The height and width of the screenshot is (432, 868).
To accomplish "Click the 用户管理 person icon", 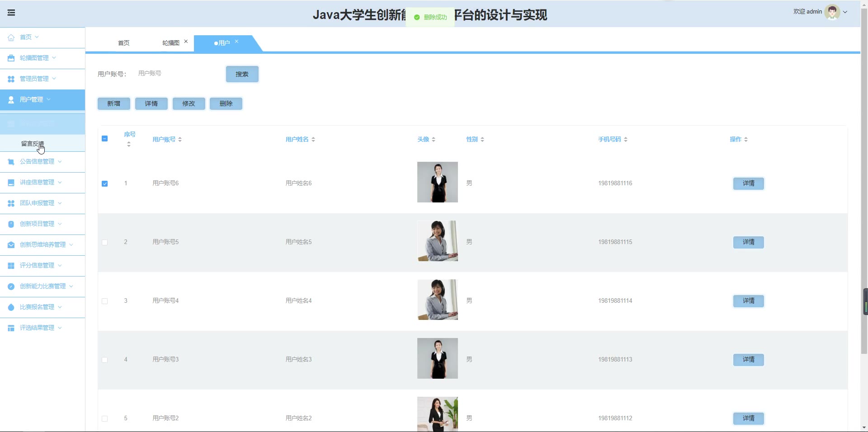I will pos(11,100).
